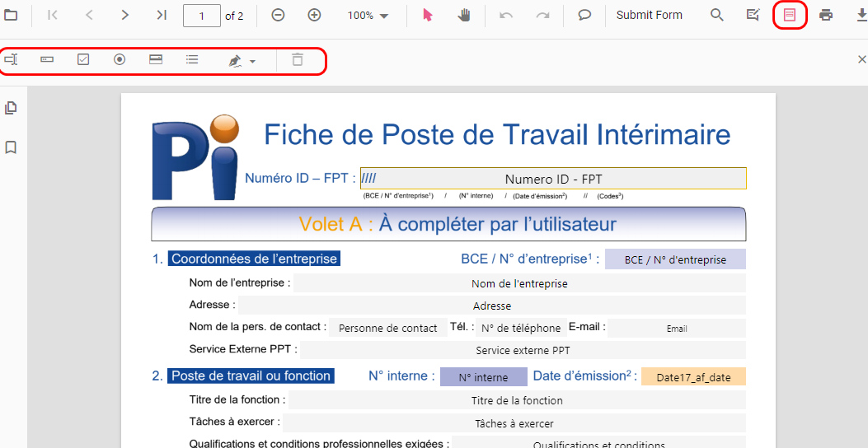Go to first page

(53, 15)
